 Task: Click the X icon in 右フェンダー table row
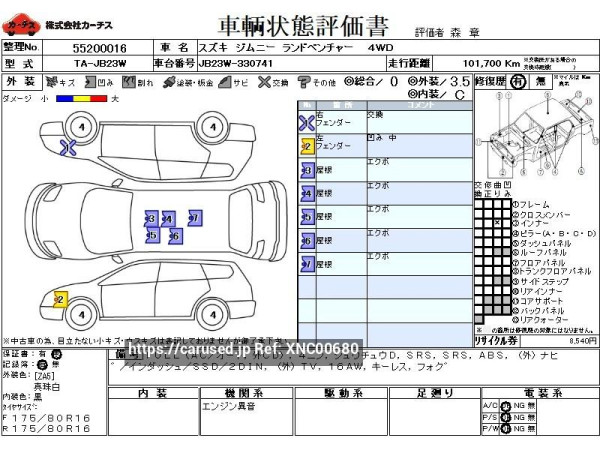pyautogui.click(x=307, y=123)
